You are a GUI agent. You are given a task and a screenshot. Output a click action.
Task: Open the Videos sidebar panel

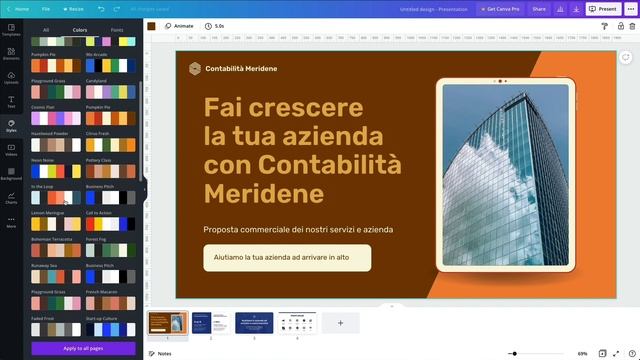(x=11, y=150)
